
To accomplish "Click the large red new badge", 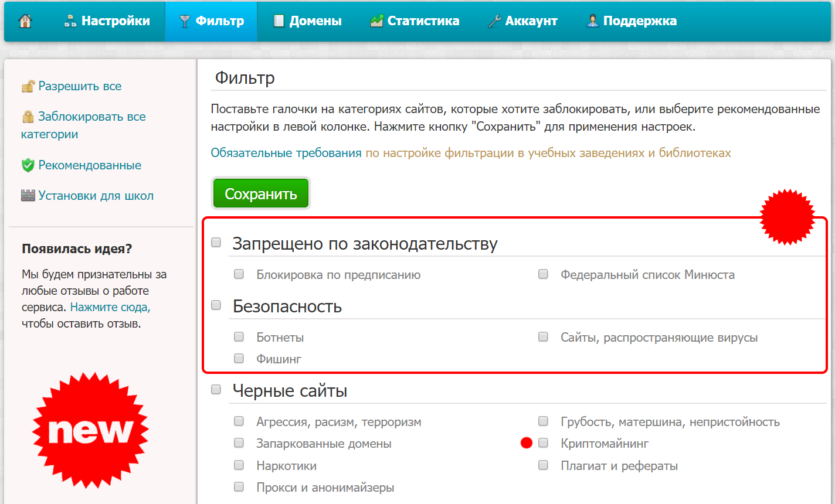I will tap(90, 431).
